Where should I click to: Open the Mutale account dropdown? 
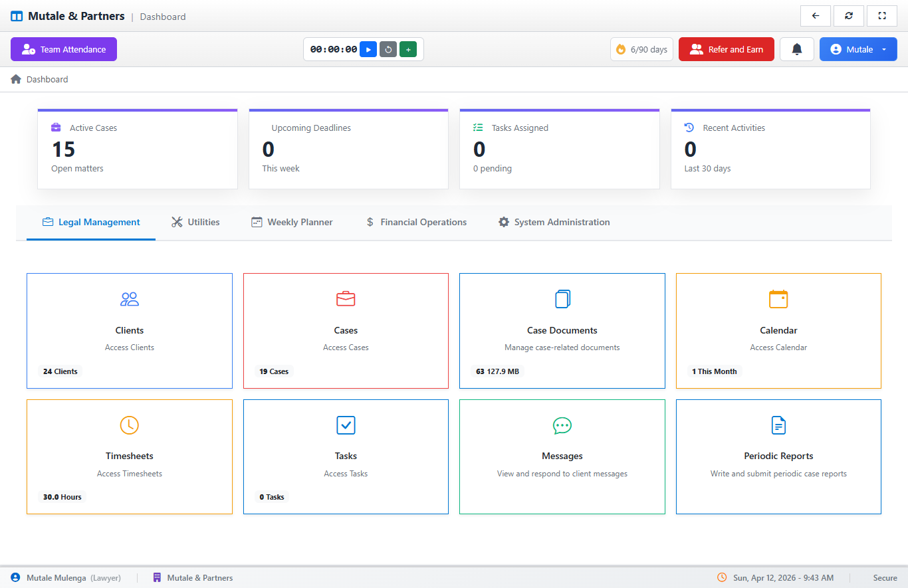pyautogui.click(x=858, y=49)
